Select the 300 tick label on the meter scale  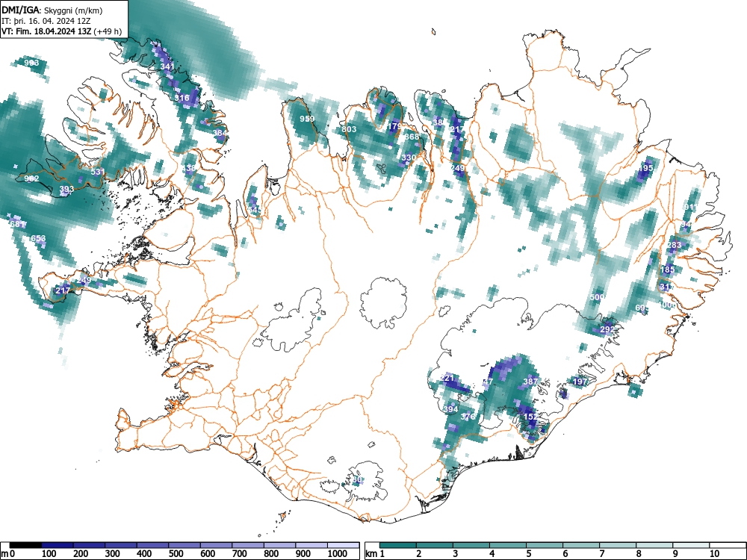pyautogui.click(x=113, y=554)
